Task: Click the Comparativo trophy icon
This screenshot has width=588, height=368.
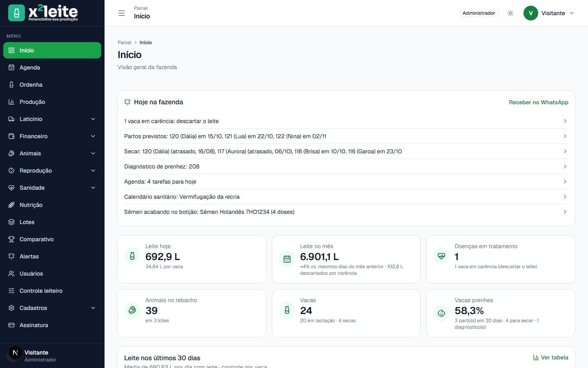Action: (11, 239)
